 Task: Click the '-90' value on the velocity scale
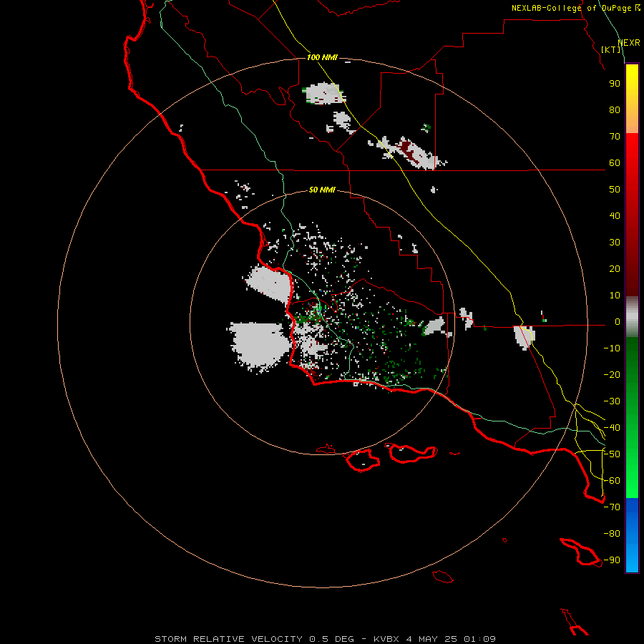[612, 560]
